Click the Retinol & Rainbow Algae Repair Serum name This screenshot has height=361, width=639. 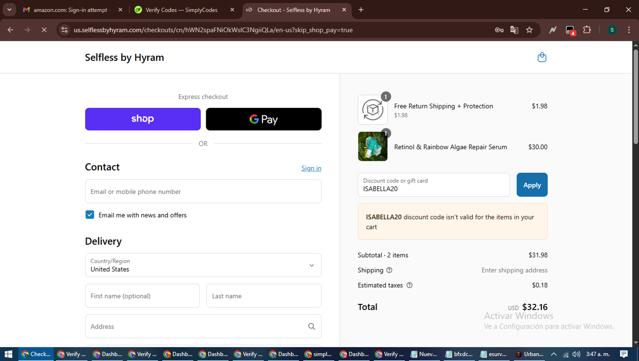click(x=450, y=147)
